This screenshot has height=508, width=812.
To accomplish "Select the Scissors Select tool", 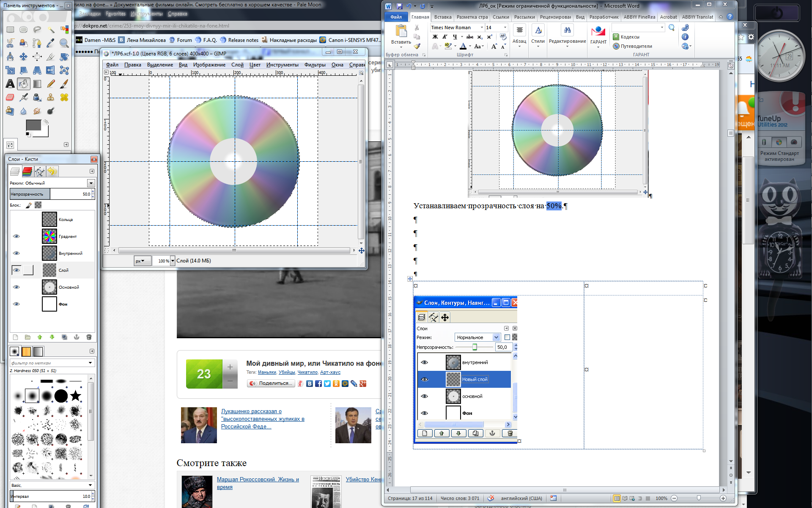I will [x=10, y=43].
